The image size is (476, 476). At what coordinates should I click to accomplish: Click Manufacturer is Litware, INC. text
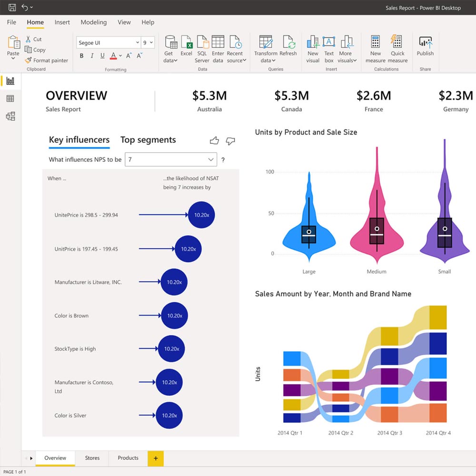88,282
